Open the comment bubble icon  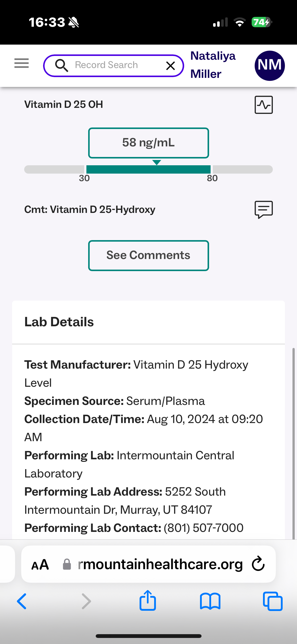(x=263, y=209)
